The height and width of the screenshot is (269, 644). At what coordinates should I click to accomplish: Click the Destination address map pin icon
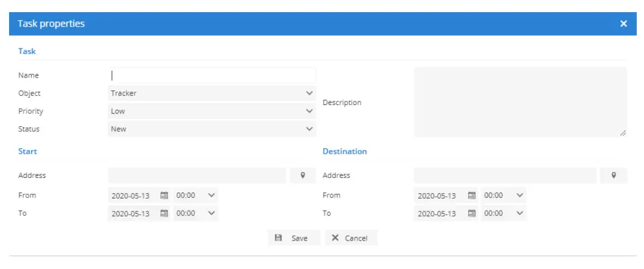pos(614,175)
